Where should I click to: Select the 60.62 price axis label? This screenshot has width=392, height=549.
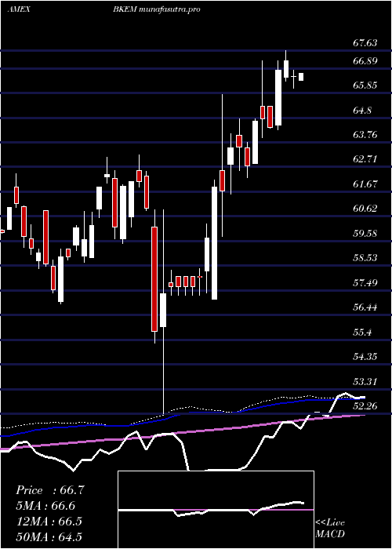point(365,209)
